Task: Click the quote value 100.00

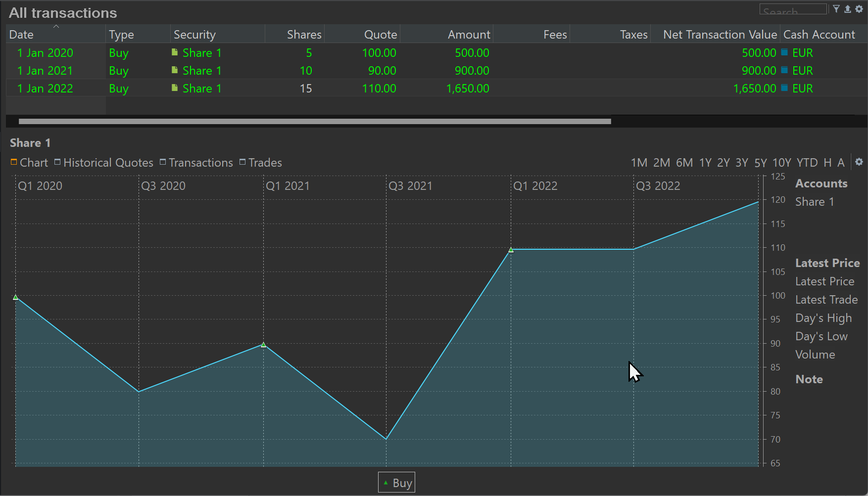Action: pyautogui.click(x=379, y=52)
